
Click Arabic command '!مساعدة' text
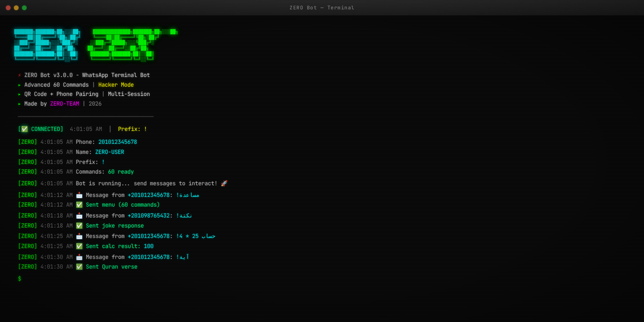pyautogui.click(x=188, y=195)
